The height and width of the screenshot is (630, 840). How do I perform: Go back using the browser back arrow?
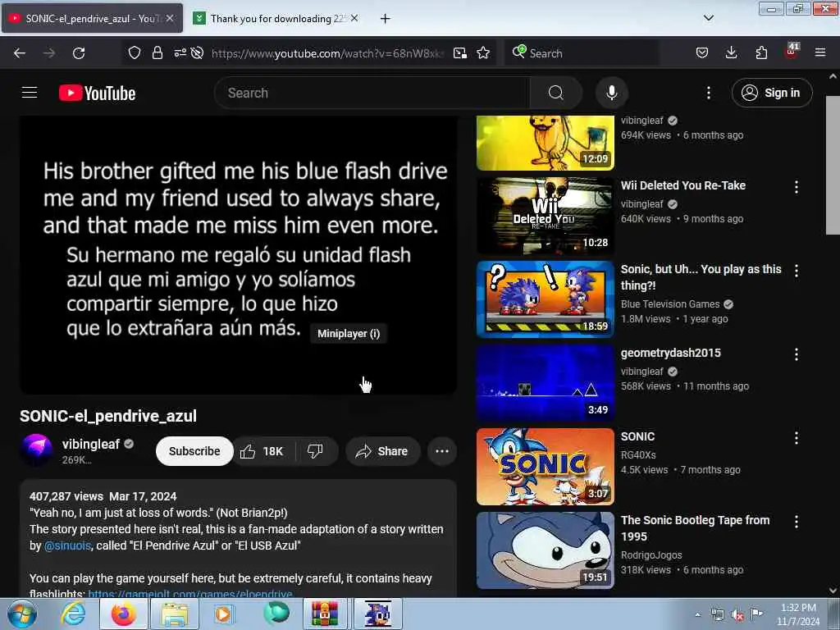(20, 53)
